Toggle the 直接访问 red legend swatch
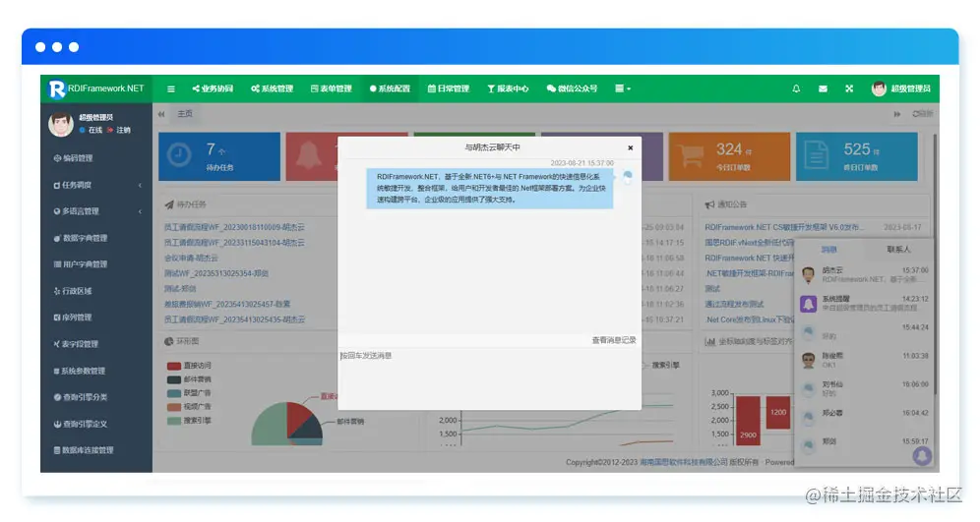 [174, 366]
